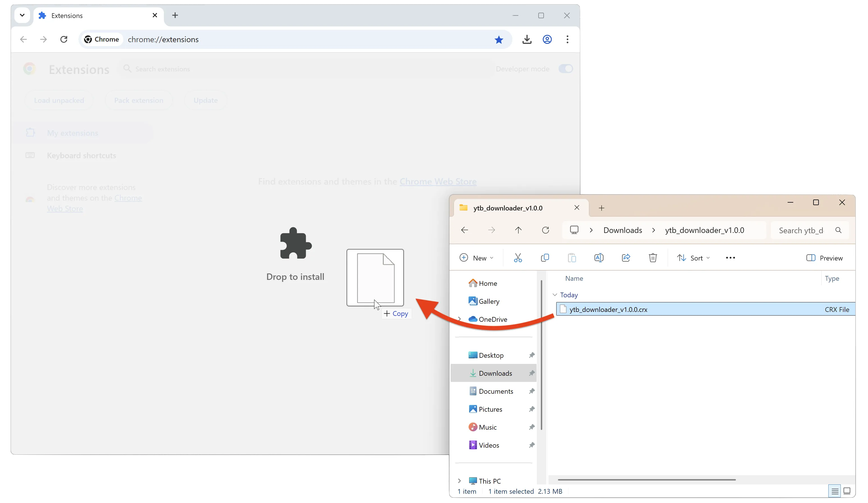Screen dimensions: 868x503
Task: Open the sidebar Chrome Web Store link
Action: pos(94,203)
